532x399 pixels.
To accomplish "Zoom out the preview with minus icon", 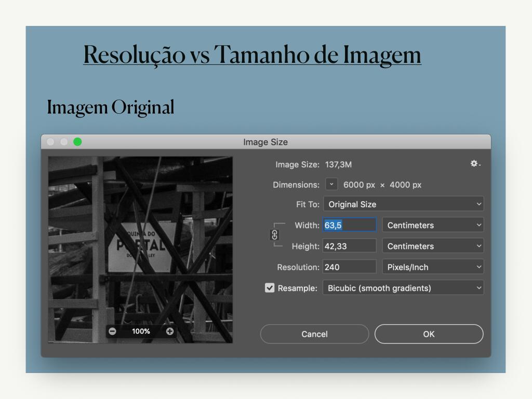I will pyautogui.click(x=112, y=331).
